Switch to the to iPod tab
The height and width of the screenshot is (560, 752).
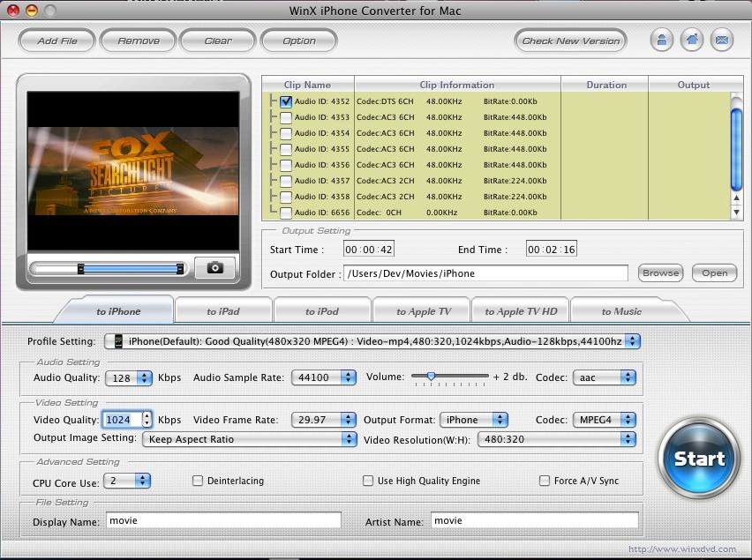322,311
